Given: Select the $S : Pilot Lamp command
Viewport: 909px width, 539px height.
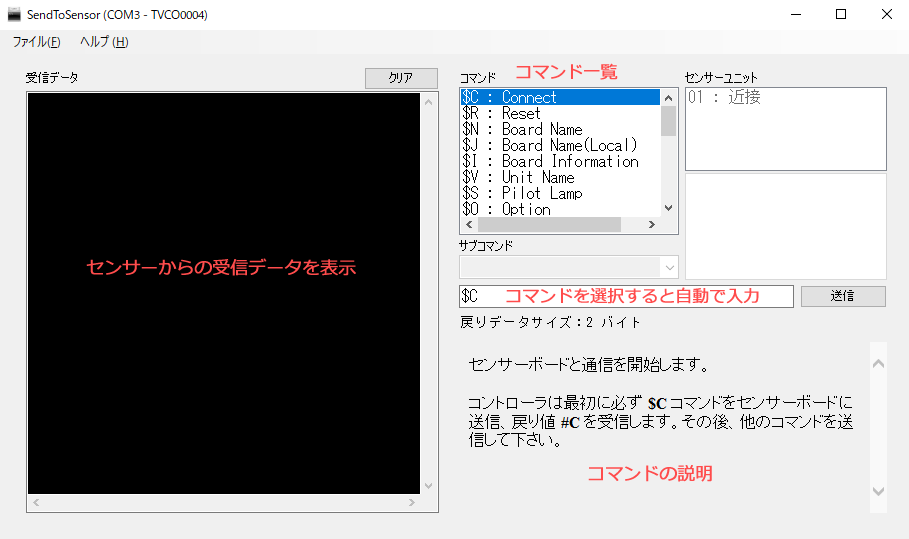Looking at the screenshot, I should (561, 193).
